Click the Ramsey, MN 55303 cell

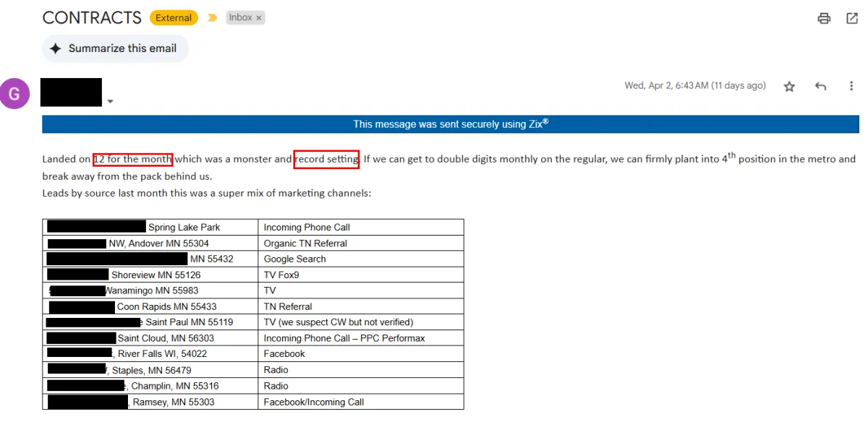coord(150,402)
